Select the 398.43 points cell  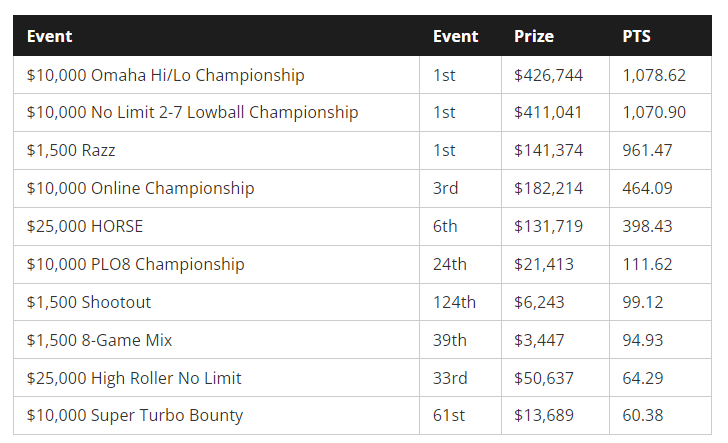(647, 227)
